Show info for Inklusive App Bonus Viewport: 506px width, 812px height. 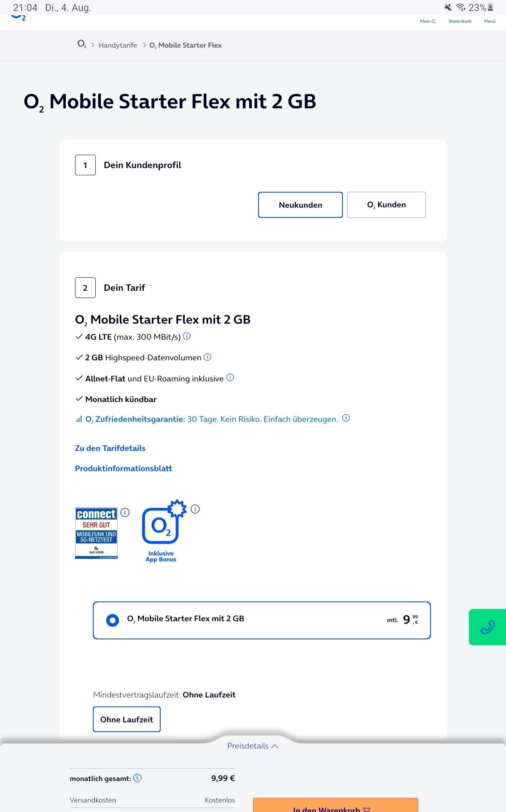(x=195, y=509)
